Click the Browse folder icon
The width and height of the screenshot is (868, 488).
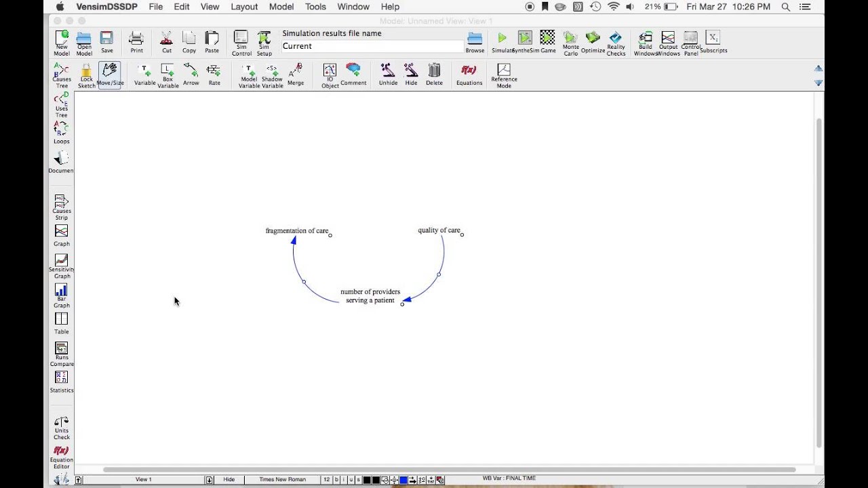[475, 42]
